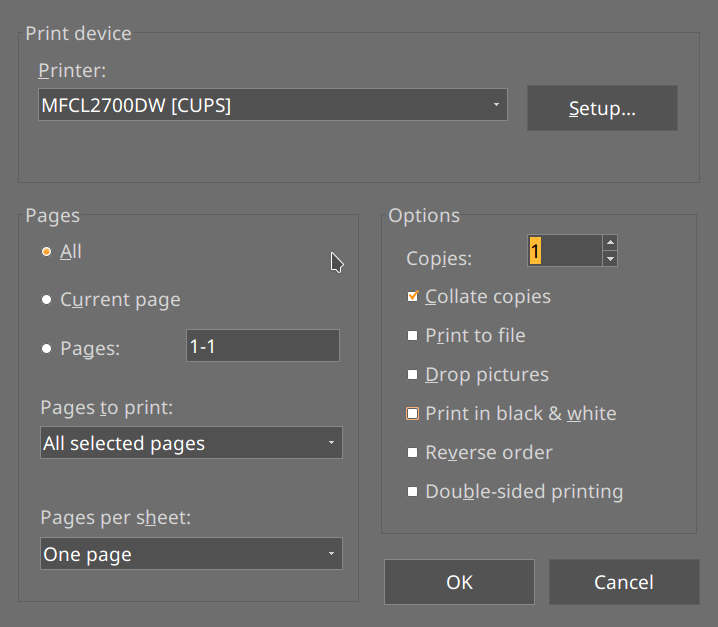Select the Current page radio option
Viewport: 718px width, 627px height.
point(47,300)
